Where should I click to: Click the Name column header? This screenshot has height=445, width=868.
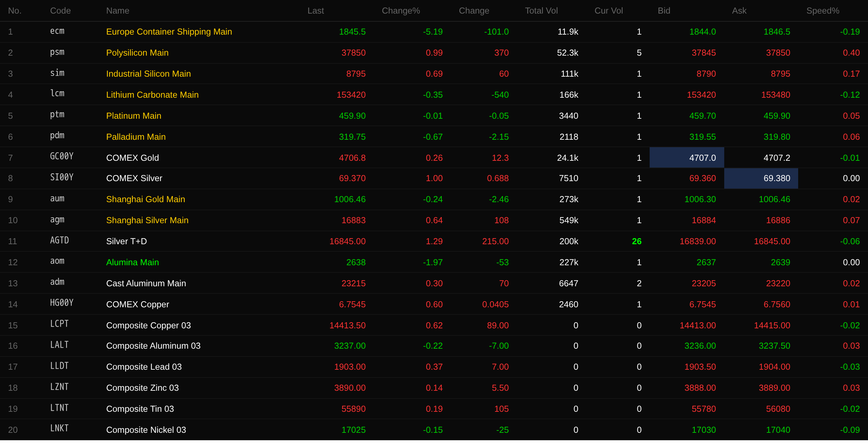tap(118, 11)
